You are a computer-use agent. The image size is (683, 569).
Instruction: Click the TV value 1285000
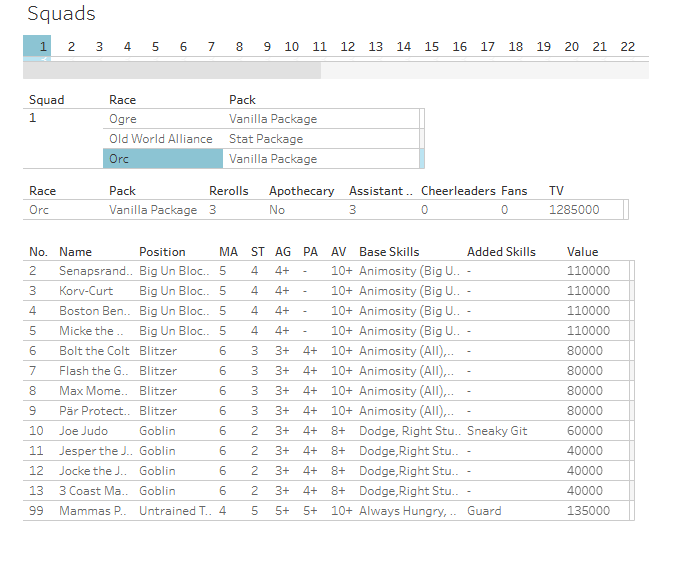point(574,210)
